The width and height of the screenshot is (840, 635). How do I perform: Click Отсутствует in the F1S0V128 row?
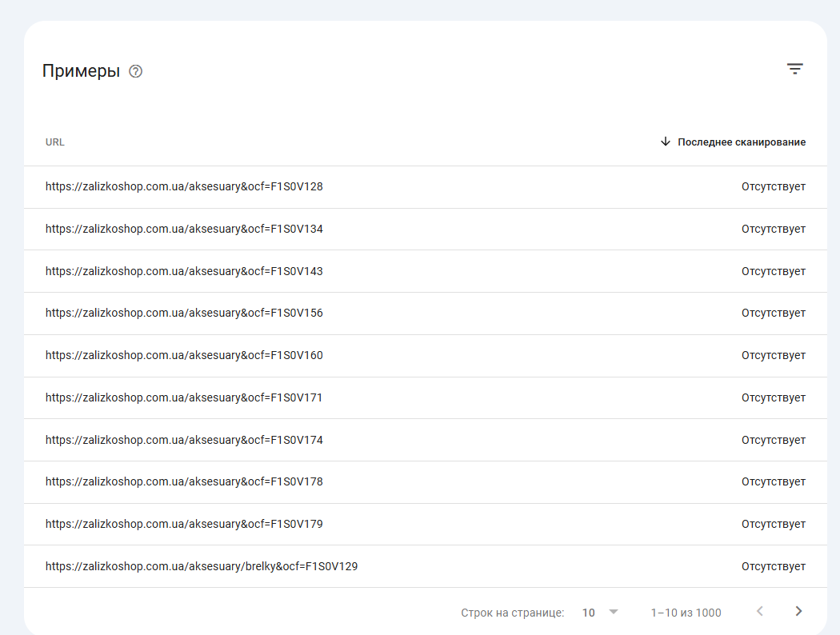click(x=773, y=187)
